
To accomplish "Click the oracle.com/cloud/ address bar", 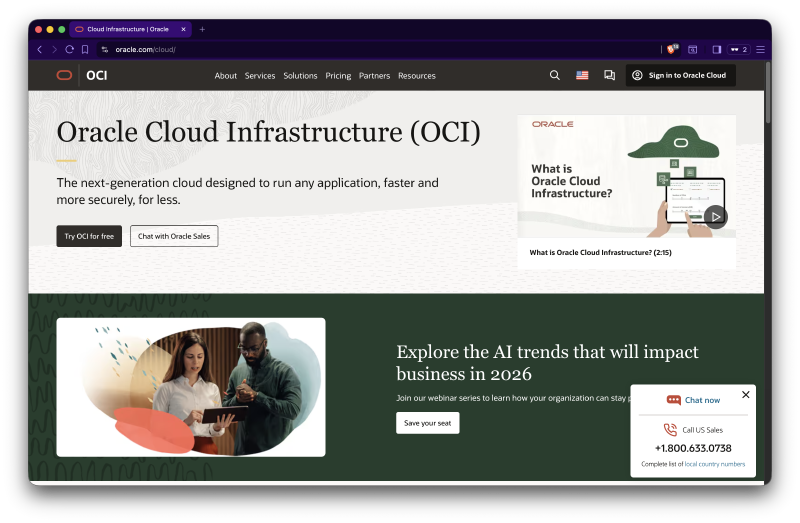I will (378, 49).
